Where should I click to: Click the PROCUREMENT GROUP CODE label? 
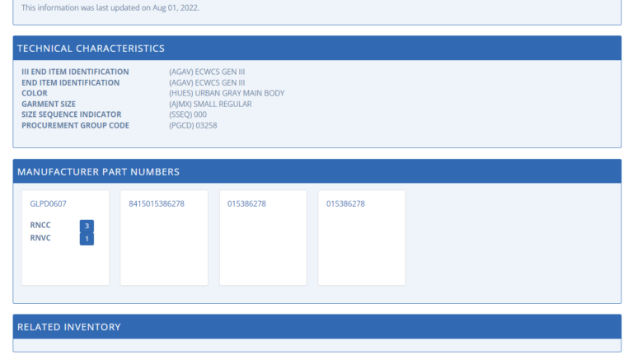(75, 125)
